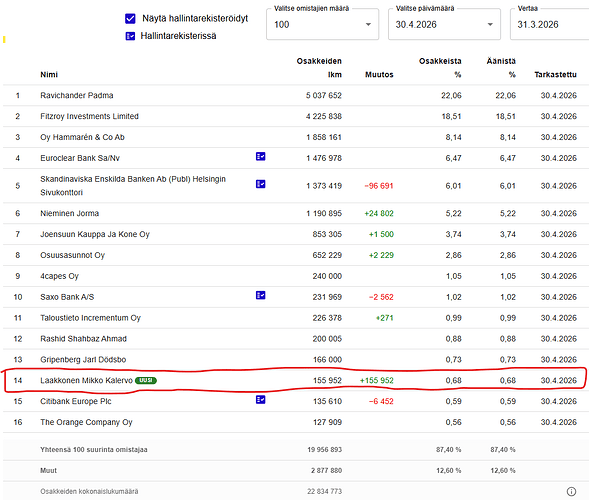The height and width of the screenshot is (500, 589).
Task: Click the change value -6 452
Action: [381, 401]
